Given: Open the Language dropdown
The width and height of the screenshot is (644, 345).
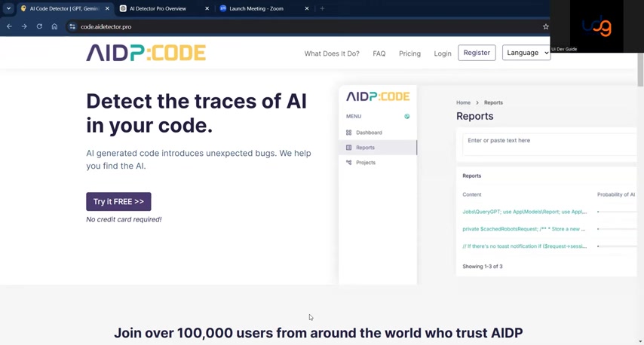Looking at the screenshot, I should [x=526, y=53].
